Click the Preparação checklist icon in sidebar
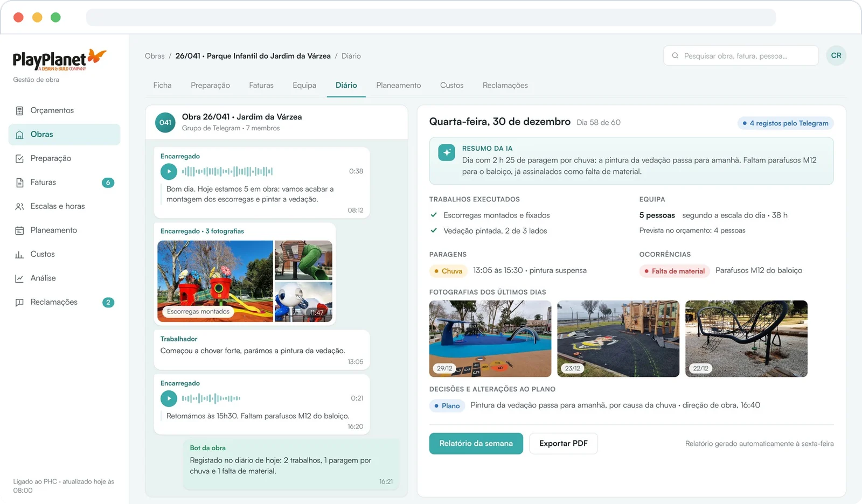Screen dimensions: 862x504 (19, 158)
